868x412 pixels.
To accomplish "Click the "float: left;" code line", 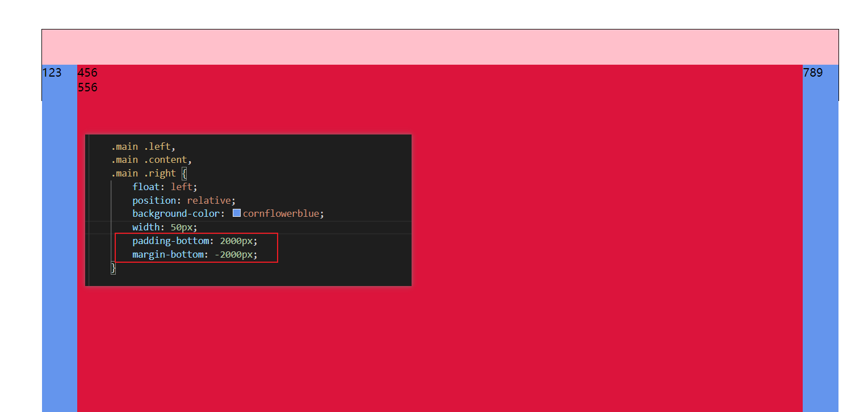I will coord(165,187).
